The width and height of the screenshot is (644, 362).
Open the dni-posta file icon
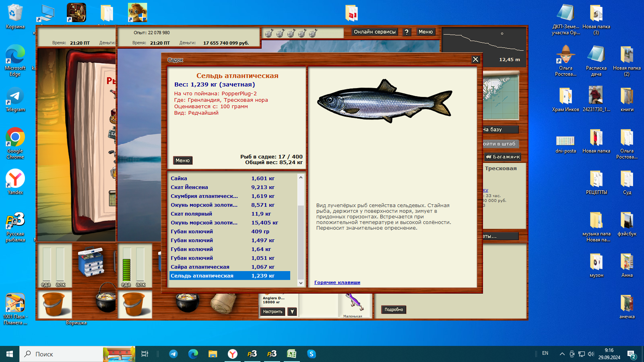coord(566,143)
